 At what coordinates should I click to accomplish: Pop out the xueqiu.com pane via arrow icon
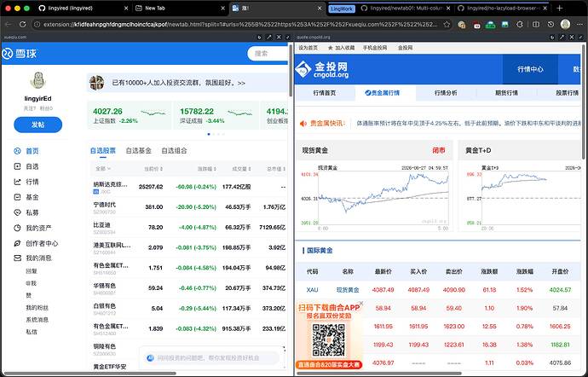click(x=269, y=38)
